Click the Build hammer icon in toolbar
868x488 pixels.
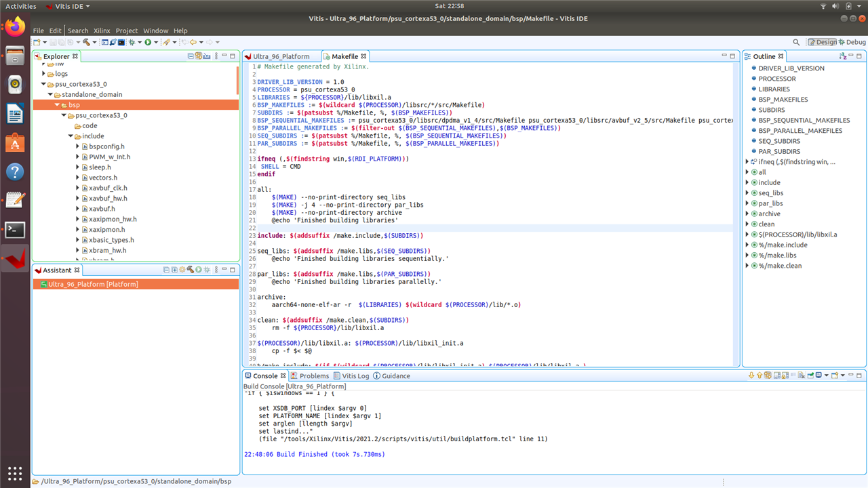[86, 42]
